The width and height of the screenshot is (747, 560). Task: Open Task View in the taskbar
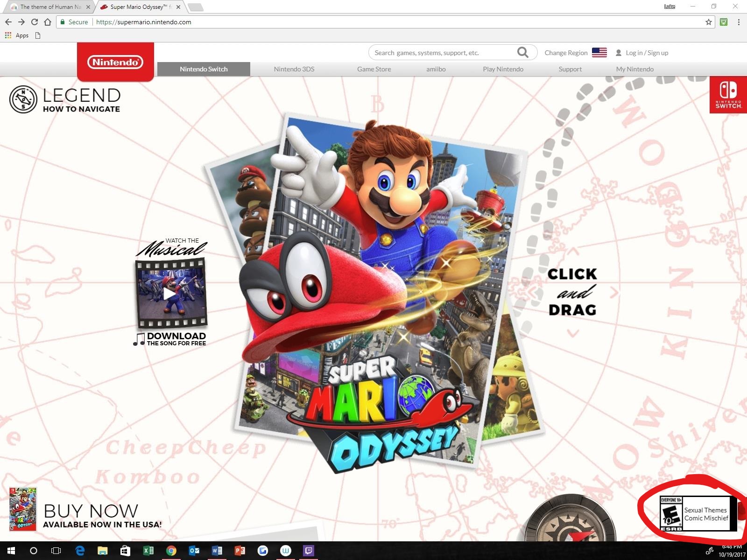[x=56, y=551]
